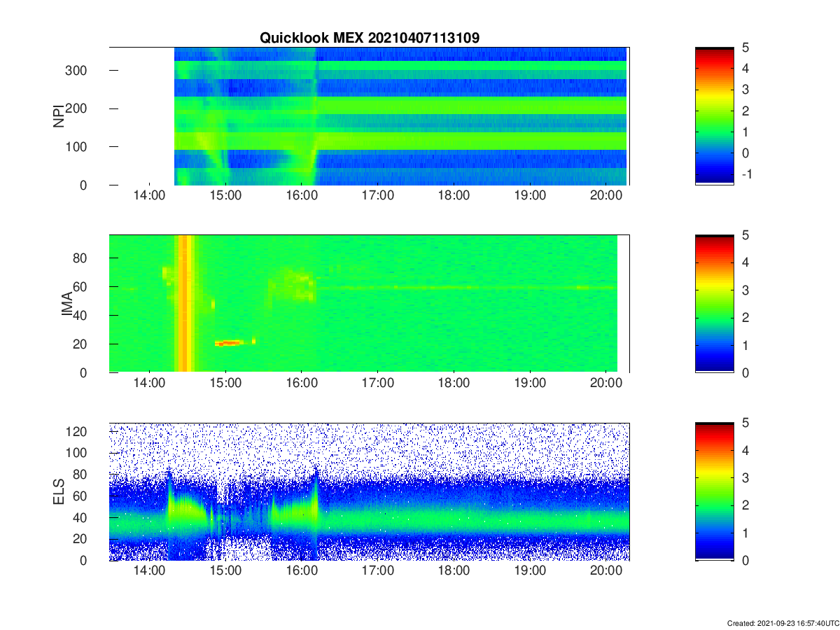The height and width of the screenshot is (630, 840).
Task: Click the ELS panel's color scale bar
Action: (715, 491)
